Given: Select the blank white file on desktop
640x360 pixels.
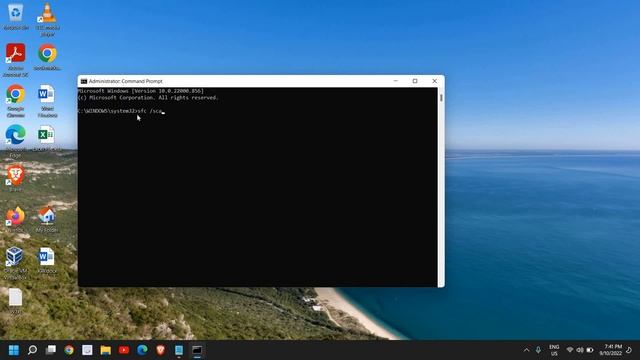Looking at the screenshot, I should pyautogui.click(x=16, y=301).
